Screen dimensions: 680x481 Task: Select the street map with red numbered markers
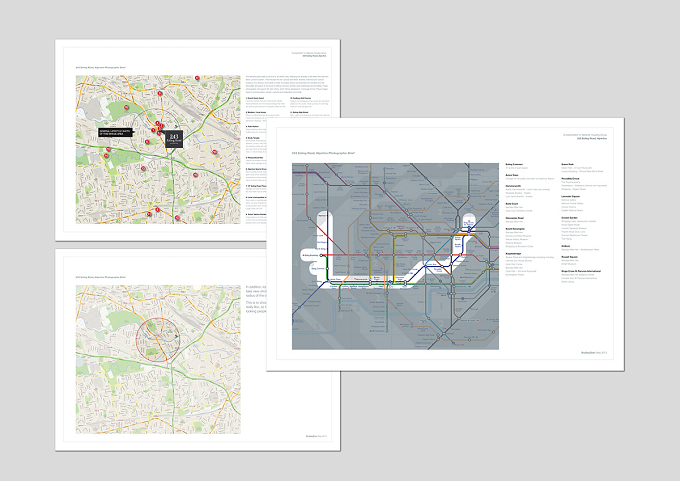coord(158,150)
